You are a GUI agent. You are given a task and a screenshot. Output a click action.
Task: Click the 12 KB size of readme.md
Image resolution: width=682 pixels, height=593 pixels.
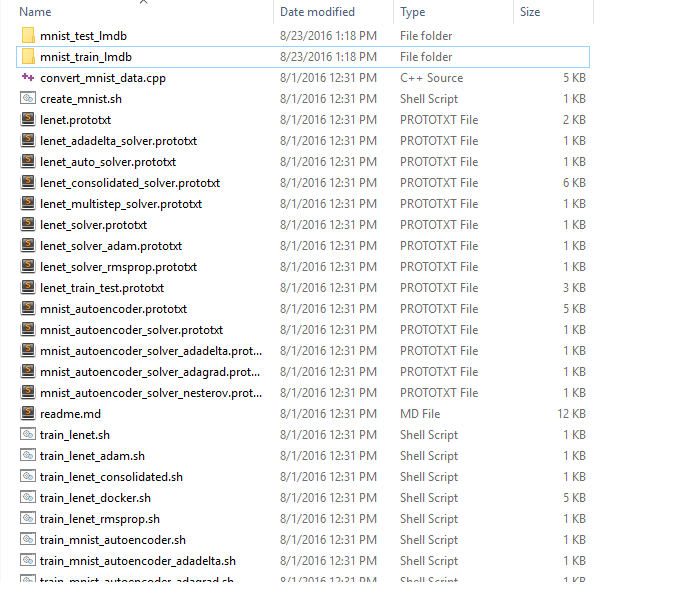[572, 414]
